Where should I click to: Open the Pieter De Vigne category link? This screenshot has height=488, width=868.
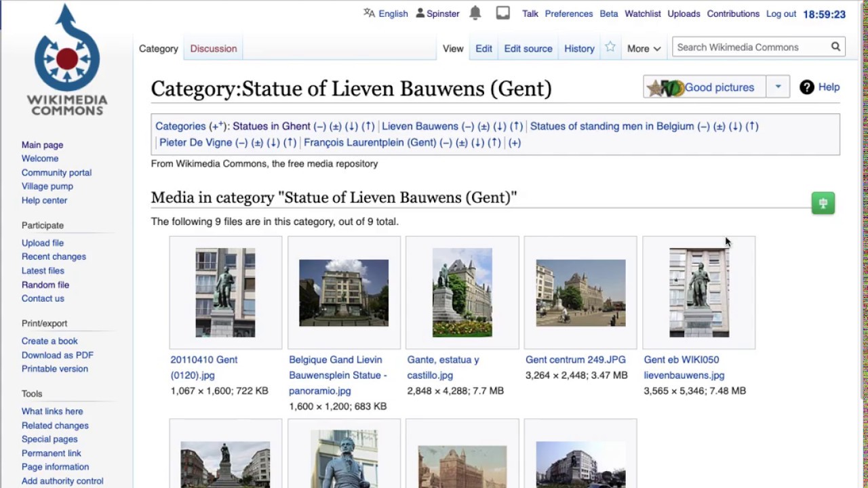(x=195, y=142)
